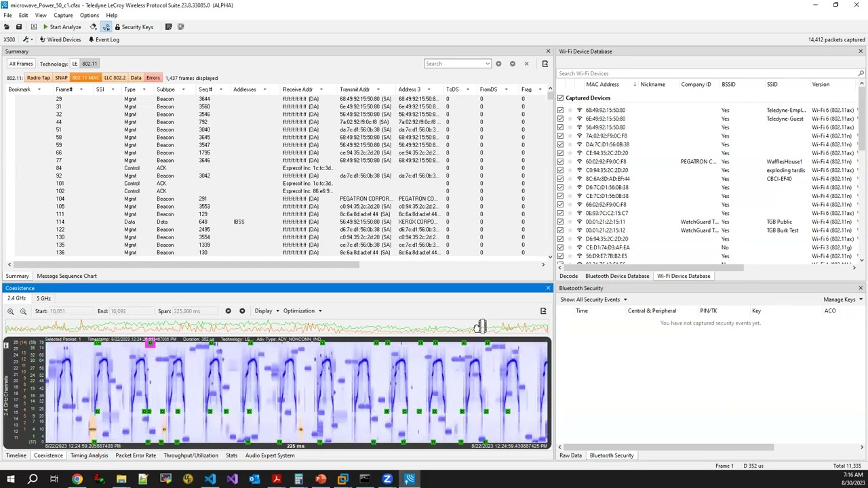Open the Transmit Addr column filter dropdown
The image size is (868, 488).
(378, 89)
